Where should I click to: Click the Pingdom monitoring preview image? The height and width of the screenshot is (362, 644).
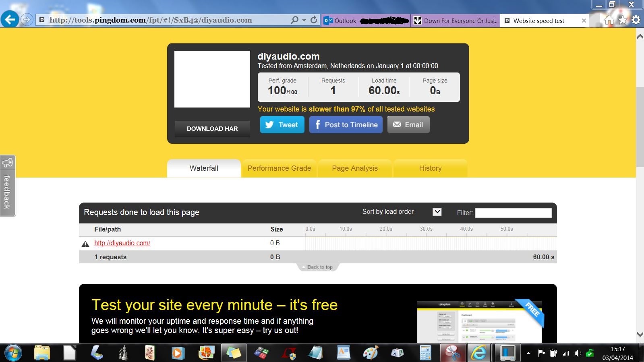(x=479, y=322)
